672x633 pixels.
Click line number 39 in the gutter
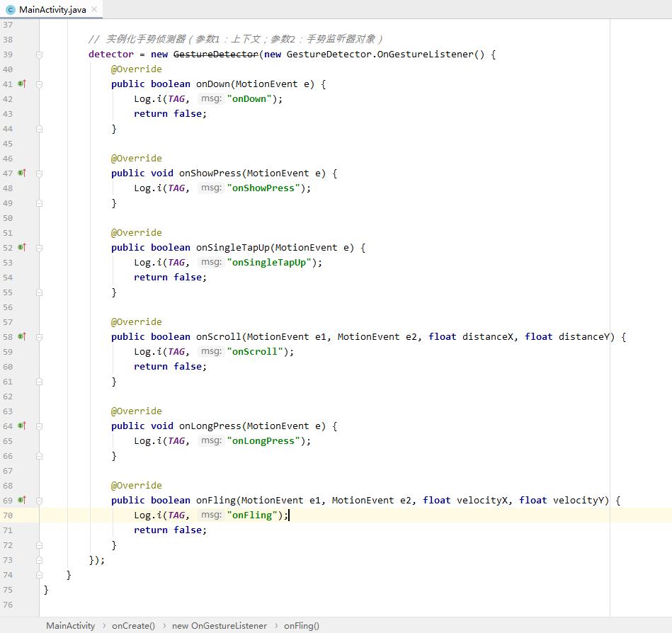(x=8, y=55)
